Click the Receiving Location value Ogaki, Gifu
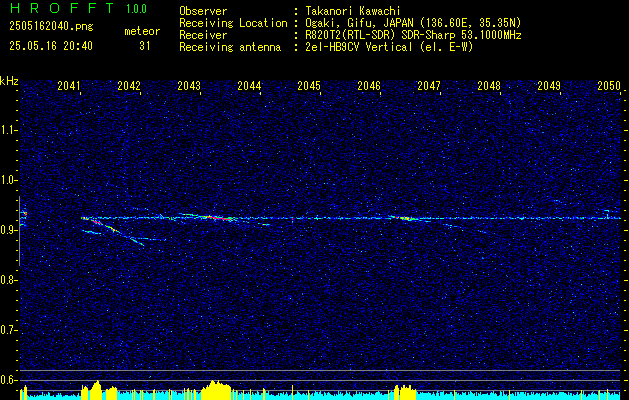 click(413, 23)
